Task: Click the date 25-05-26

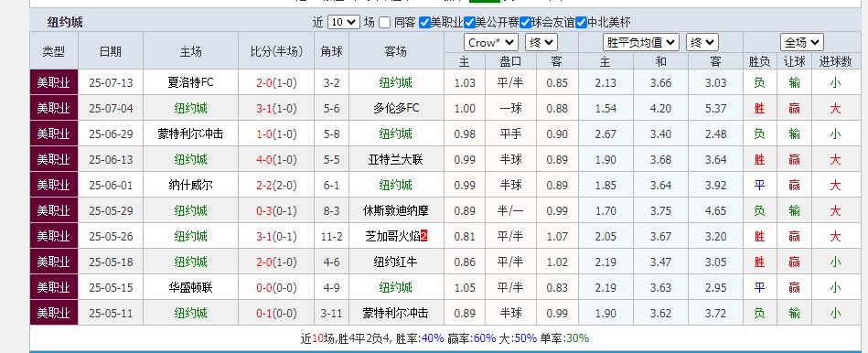Action: [111, 236]
